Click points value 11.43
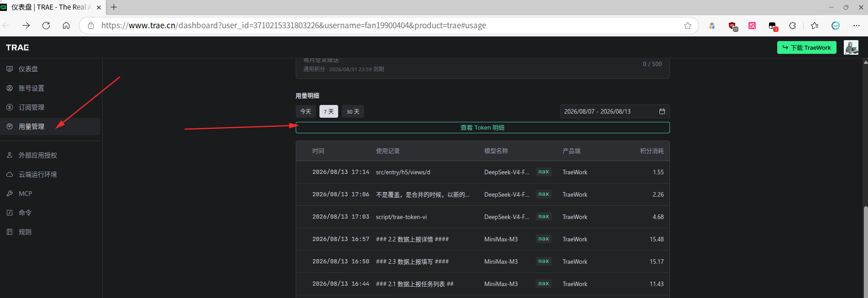The width and height of the screenshot is (868, 298). point(657,284)
